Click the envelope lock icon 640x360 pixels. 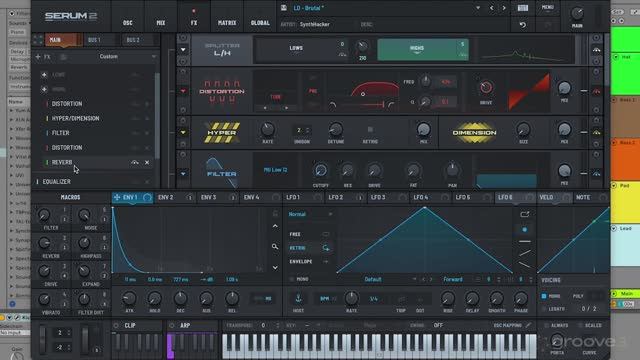pos(275,214)
